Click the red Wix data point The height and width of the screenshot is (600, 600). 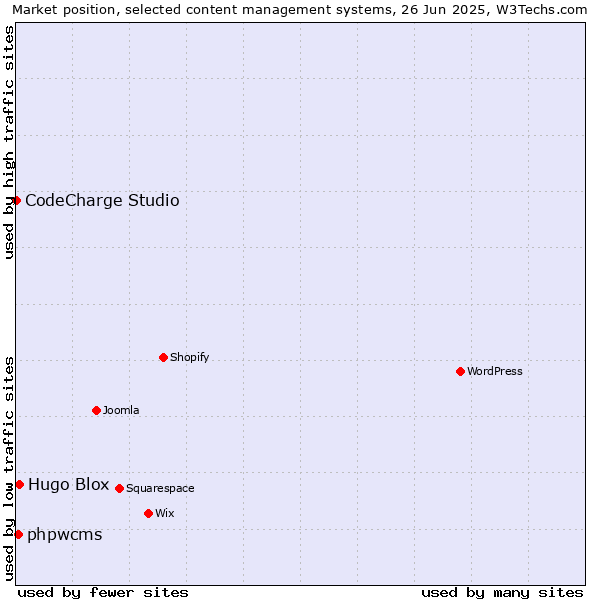click(148, 513)
